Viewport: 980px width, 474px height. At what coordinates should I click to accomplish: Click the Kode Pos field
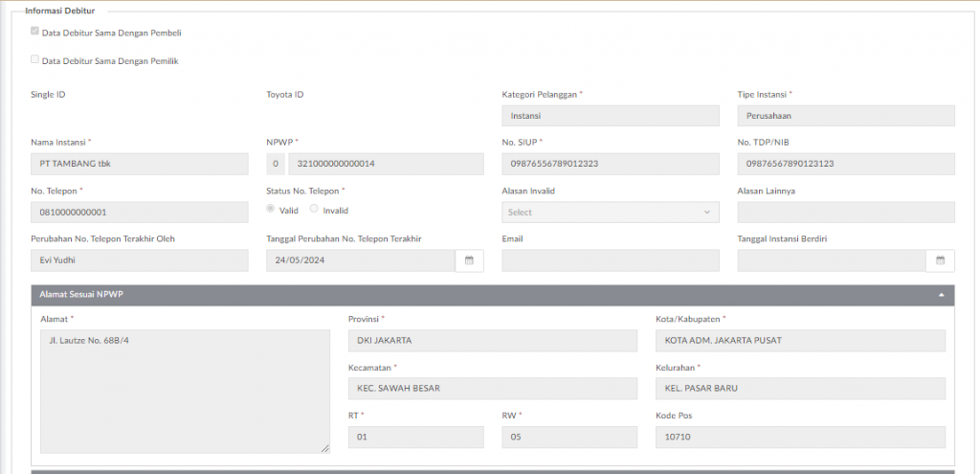(x=800, y=437)
